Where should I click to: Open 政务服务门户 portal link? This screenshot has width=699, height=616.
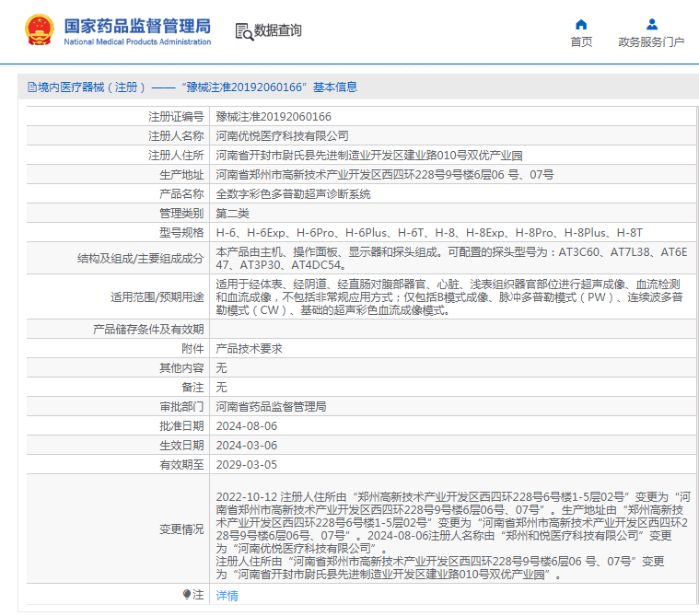(651, 42)
